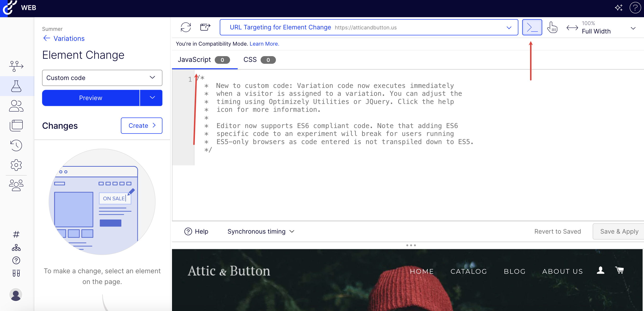The image size is (644, 311).
Task: Open the Collaborators group icon in sidebar
Action: [x=16, y=185]
